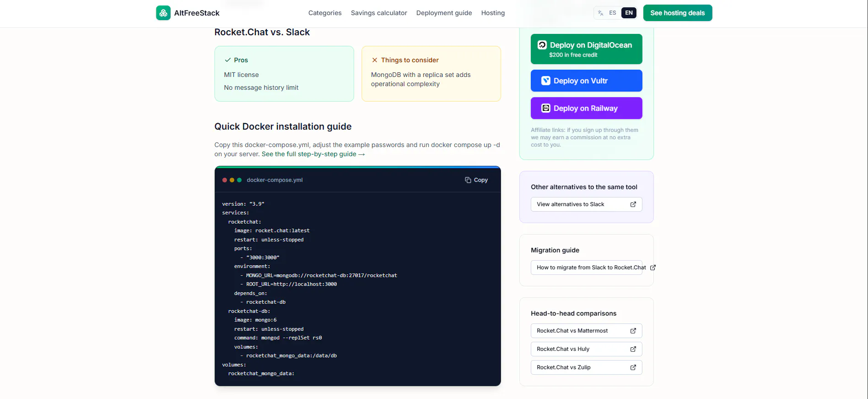View alternatives to Slack
This screenshot has height=399, width=868.
click(587, 204)
